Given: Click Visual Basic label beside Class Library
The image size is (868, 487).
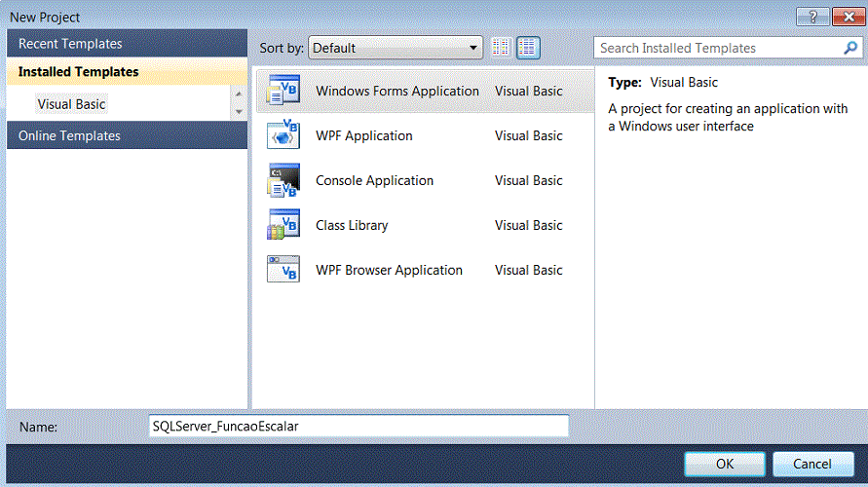Looking at the screenshot, I should point(528,225).
